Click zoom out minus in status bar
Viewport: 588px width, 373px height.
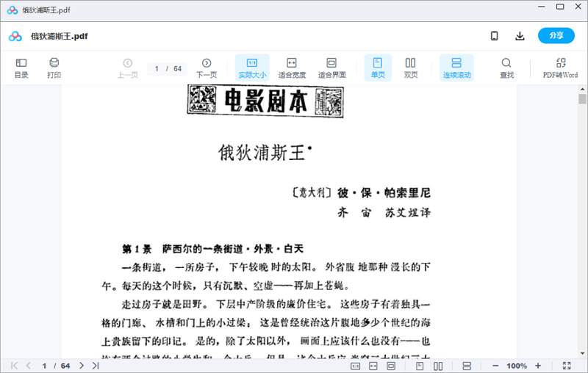coord(495,366)
